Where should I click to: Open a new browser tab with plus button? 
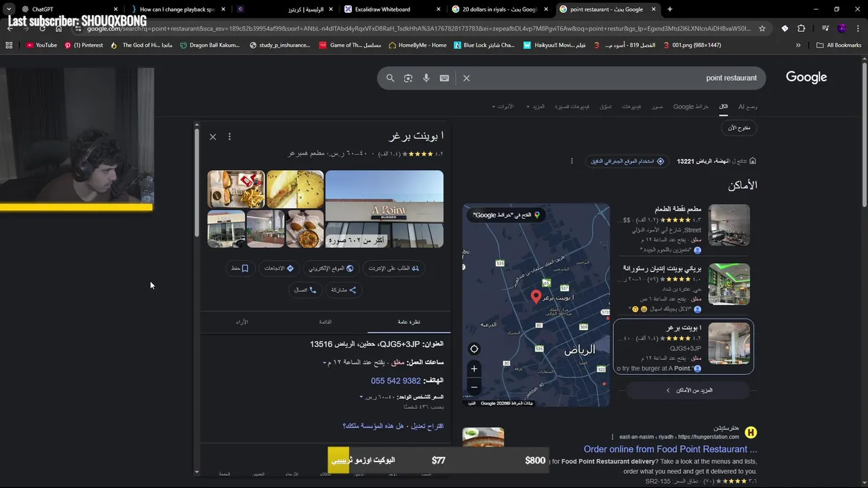click(670, 9)
